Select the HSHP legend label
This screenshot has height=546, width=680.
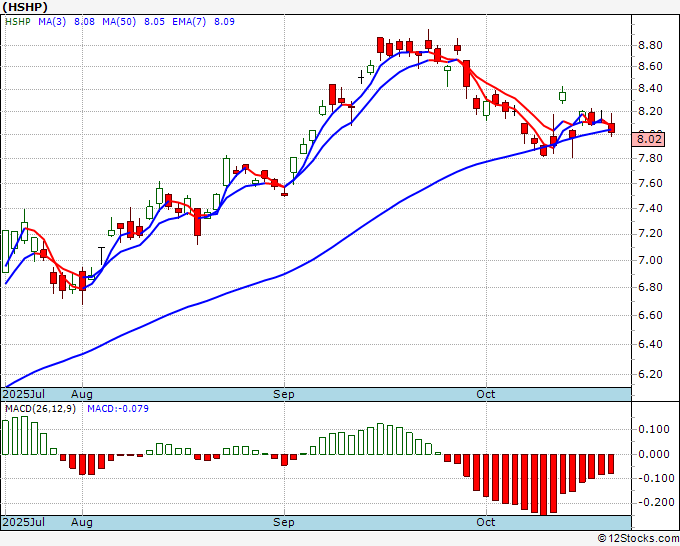pos(17,22)
